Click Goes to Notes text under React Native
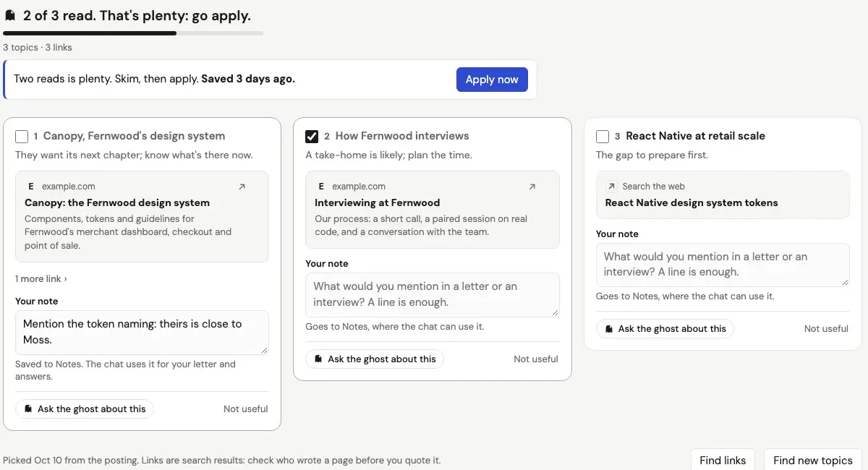Screen dimensions: 868x470 tap(685, 296)
